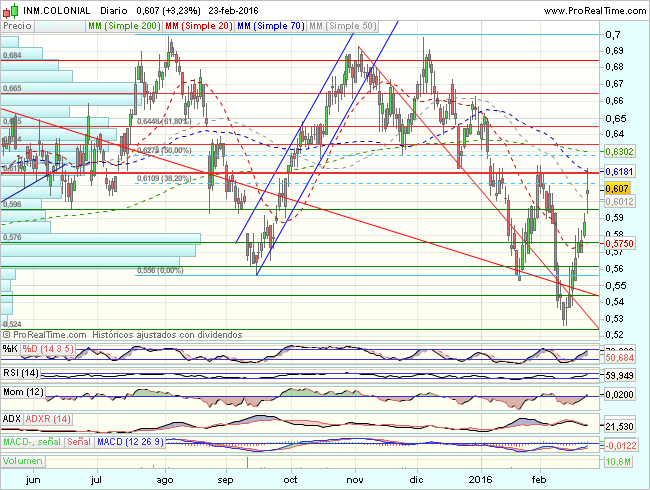Click the %K stochastic label
Screen dimensions: 650x490
pyautogui.click(x=10, y=349)
